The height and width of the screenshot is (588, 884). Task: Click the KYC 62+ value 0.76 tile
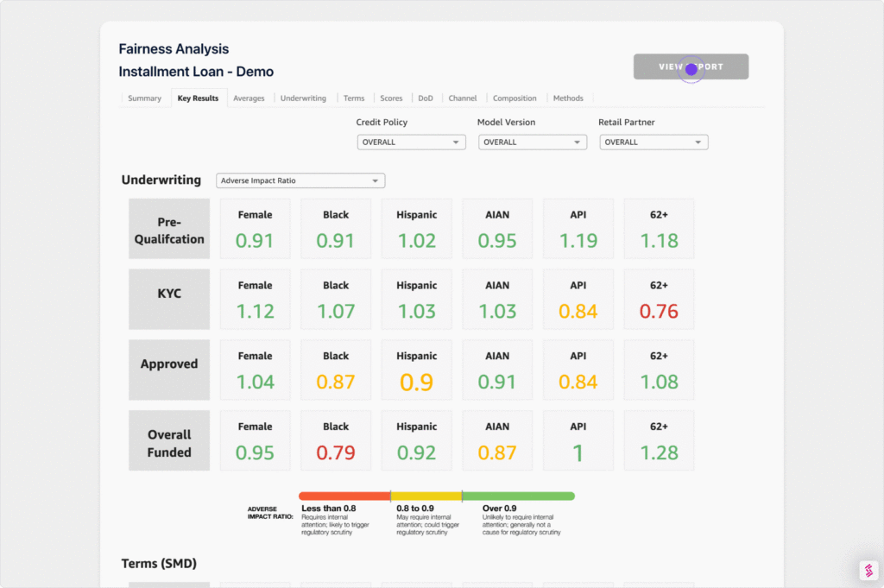pyautogui.click(x=659, y=300)
